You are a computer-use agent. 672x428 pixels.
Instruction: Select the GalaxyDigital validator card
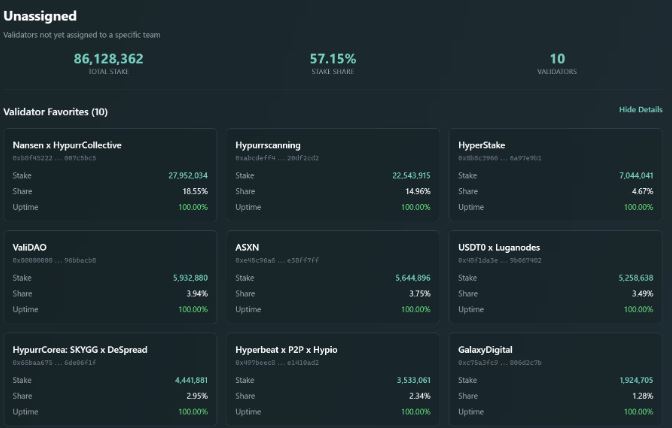point(555,380)
